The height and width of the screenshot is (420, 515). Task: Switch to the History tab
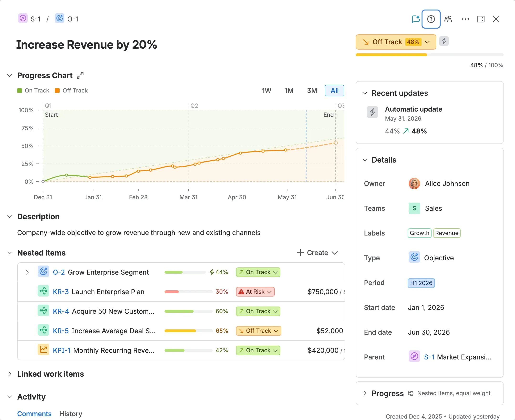click(71, 414)
